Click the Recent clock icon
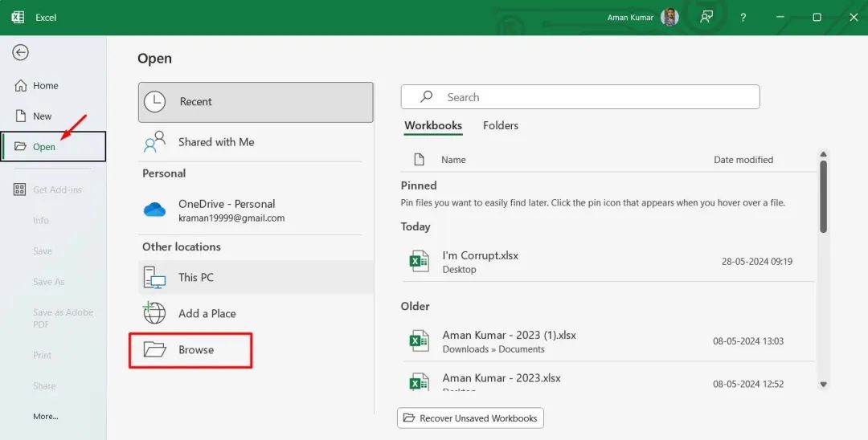 pos(154,102)
